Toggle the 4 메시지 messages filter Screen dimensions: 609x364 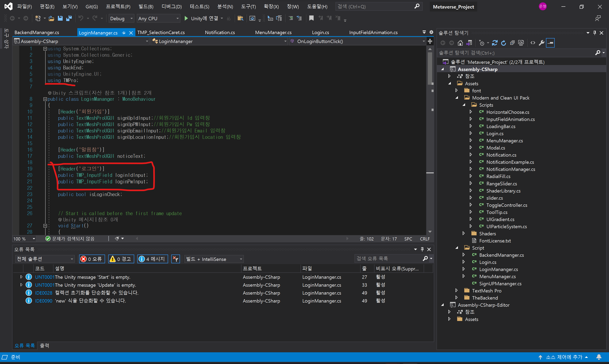pos(153,259)
